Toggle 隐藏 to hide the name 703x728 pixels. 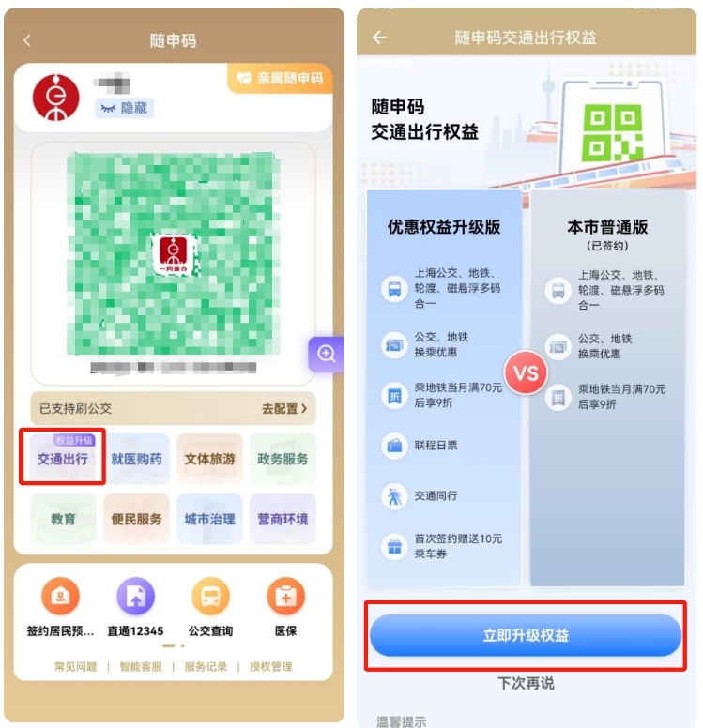click(125, 108)
